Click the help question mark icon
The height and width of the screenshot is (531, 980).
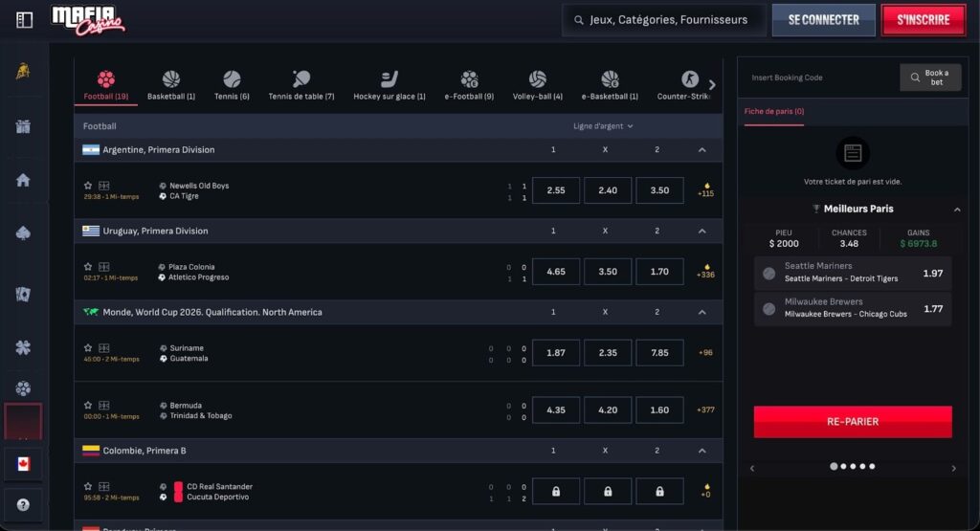[23, 504]
